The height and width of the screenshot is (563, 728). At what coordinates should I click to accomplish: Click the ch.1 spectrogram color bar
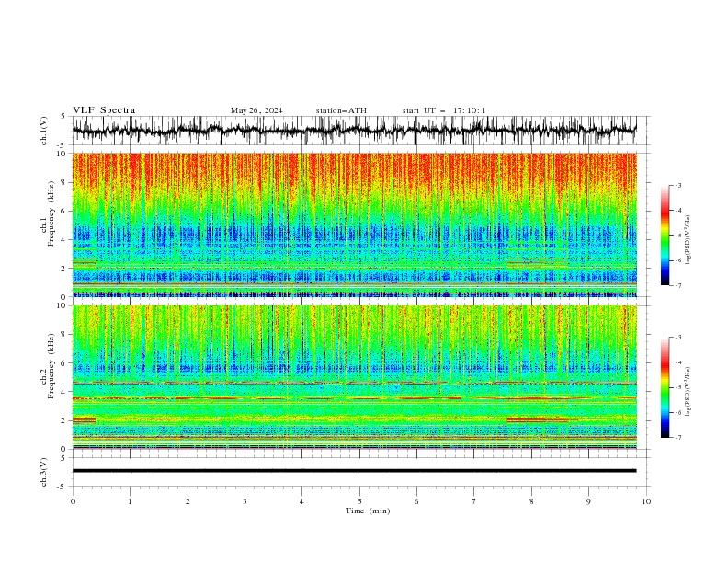[665, 236]
